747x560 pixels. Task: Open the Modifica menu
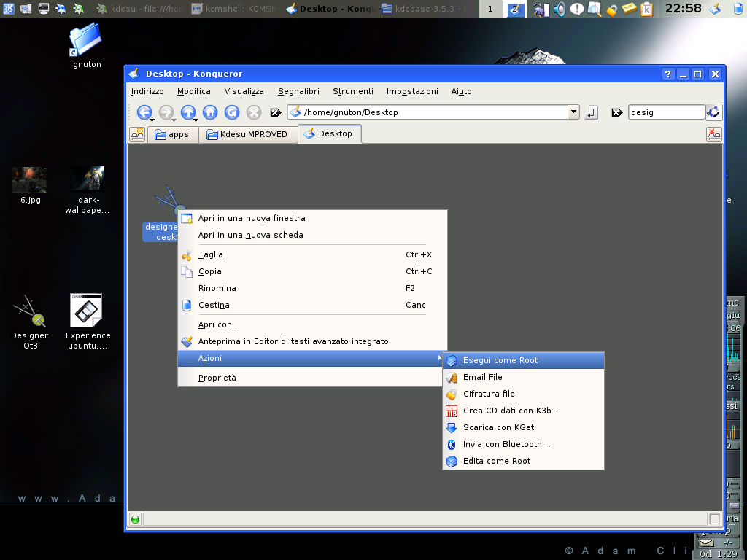coord(193,91)
